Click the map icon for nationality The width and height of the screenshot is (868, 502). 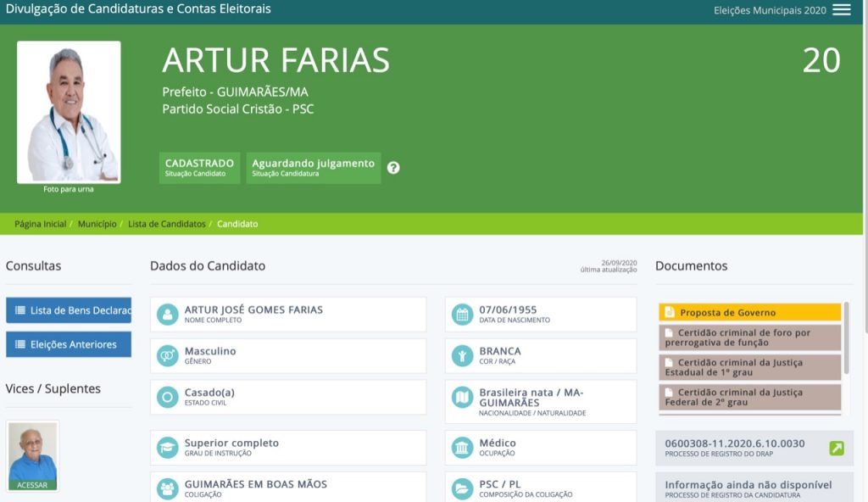pyautogui.click(x=462, y=397)
